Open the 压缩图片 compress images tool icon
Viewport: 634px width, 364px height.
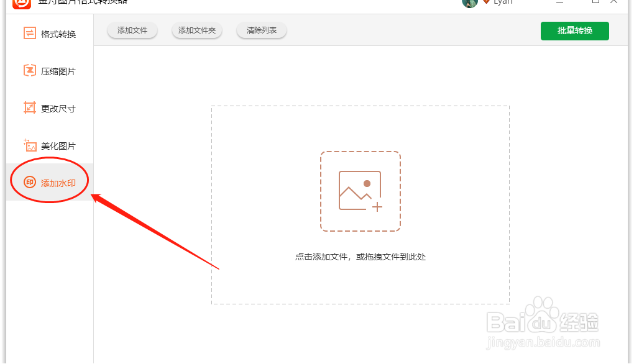point(29,71)
